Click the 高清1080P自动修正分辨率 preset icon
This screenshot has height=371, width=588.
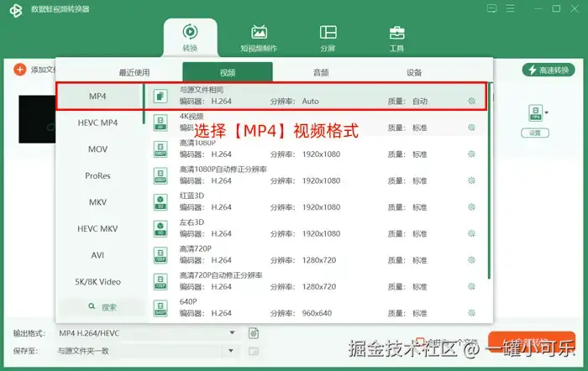pos(160,175)
